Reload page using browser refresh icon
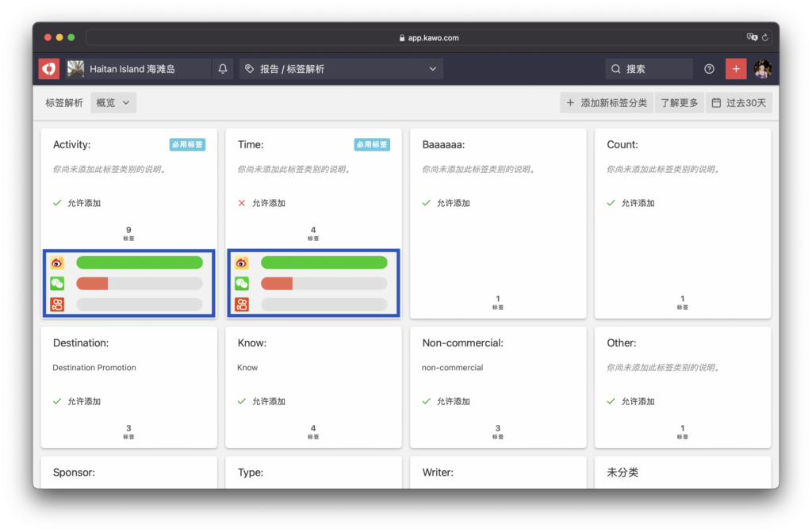The image size is (812, 532). [x=764, y=37]
